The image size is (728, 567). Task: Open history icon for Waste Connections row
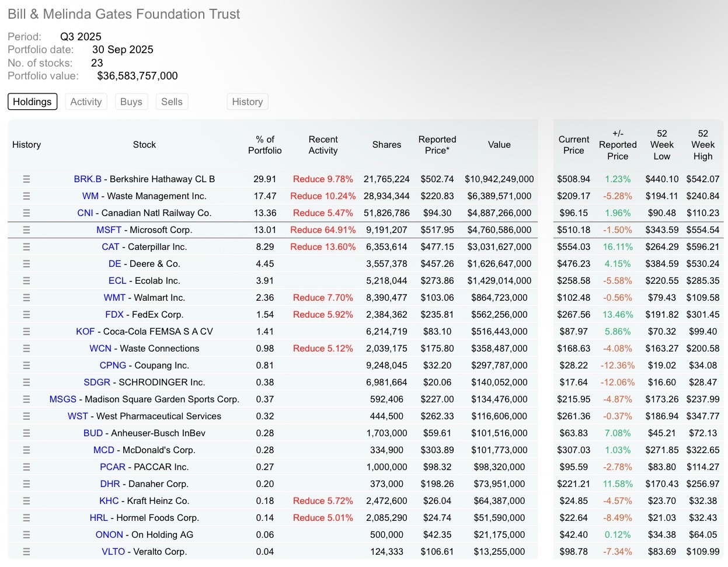pyautogui.click(x=26, y=349)
